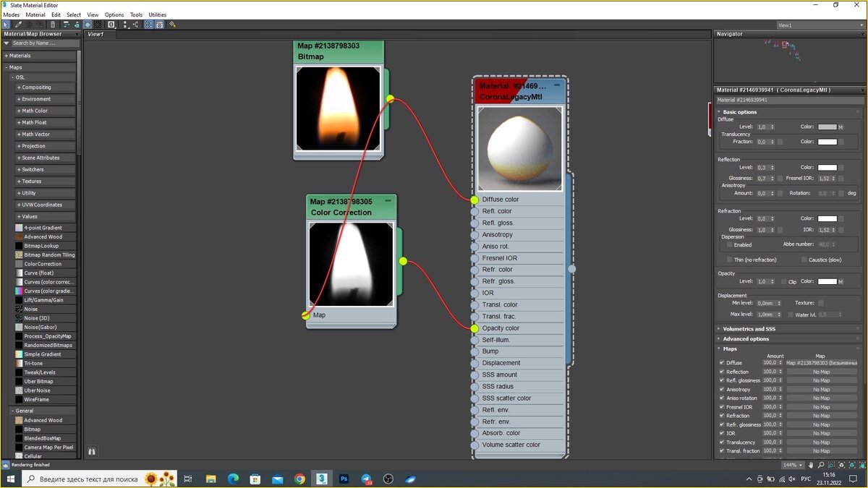Enable the Opacity Clip checkbox
The height and width of the screenshot is (488, 868).
click(x=784, y=281)
